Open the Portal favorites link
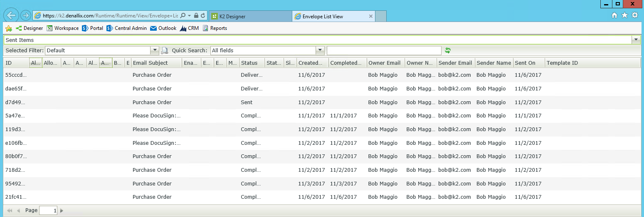Image resolution: width=644 pixels, height=217 pixels. [x=92, y=28]
